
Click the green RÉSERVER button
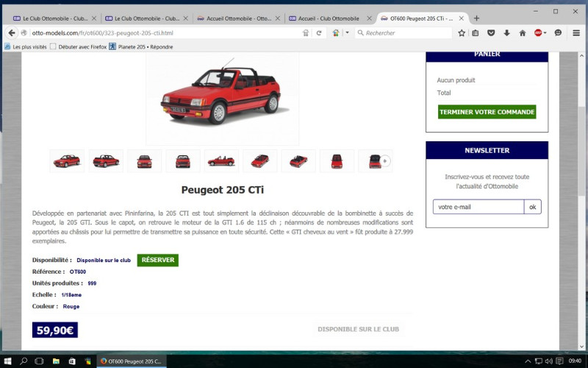click(x=158, y=261)
